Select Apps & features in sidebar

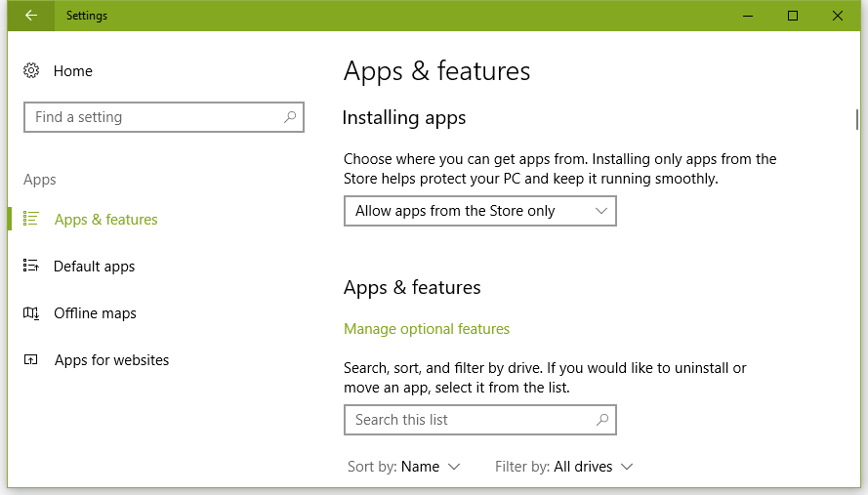pyautogui.click(x=105, y=220)
